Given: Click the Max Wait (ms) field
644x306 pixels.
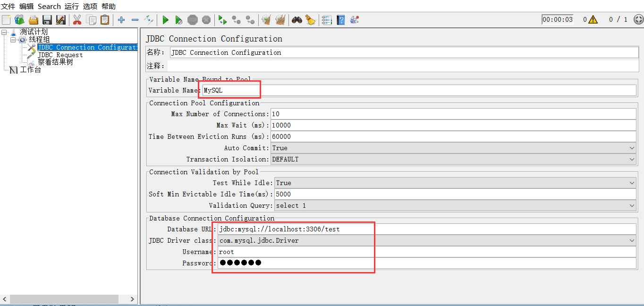Looking at the screenshot, I should 454,125.
